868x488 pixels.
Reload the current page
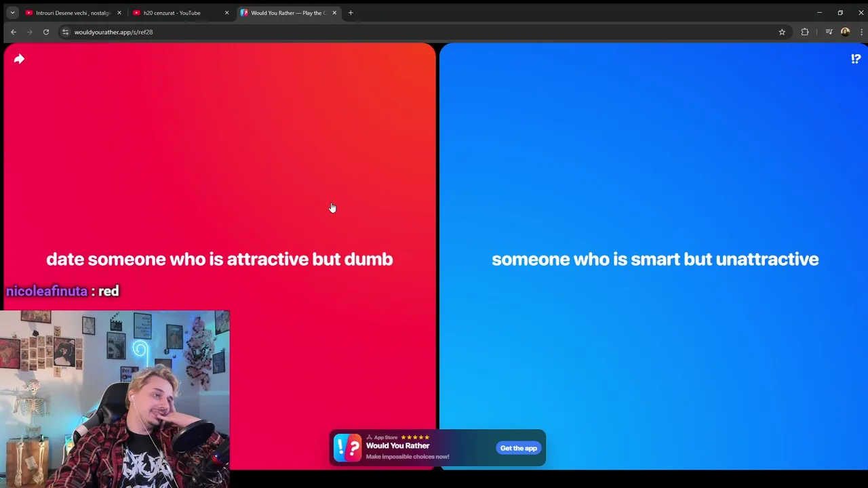(x=46, y=32)
